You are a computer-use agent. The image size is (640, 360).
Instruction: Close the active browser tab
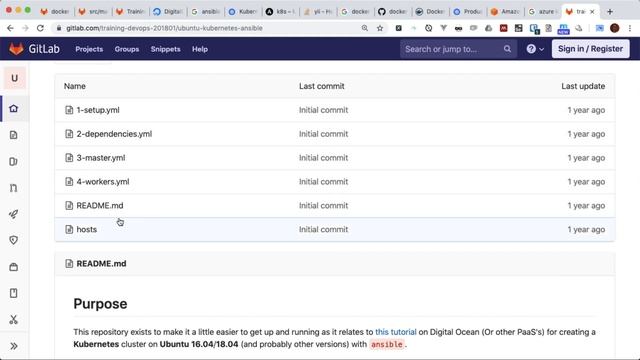[x=592, y=11]
